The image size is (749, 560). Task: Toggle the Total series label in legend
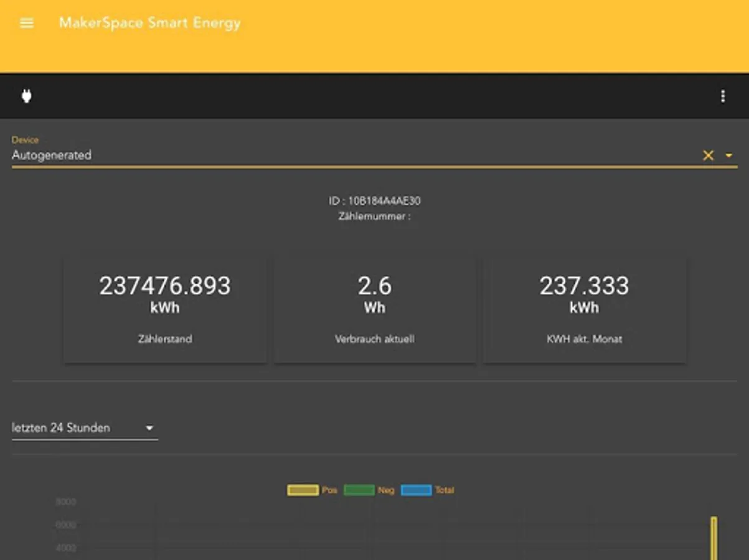pos(444,490)
